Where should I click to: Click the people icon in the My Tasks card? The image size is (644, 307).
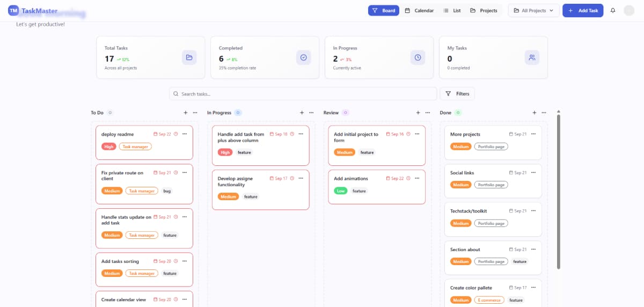[532, 57]
